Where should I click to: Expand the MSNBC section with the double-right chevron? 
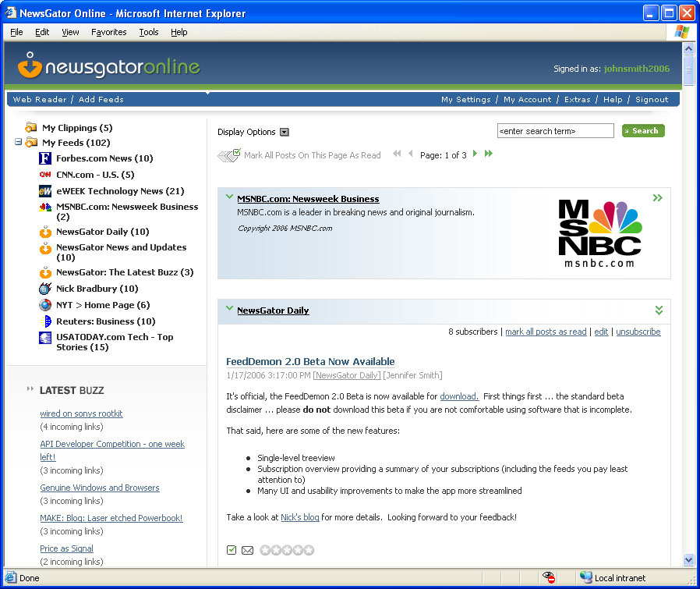658,198
